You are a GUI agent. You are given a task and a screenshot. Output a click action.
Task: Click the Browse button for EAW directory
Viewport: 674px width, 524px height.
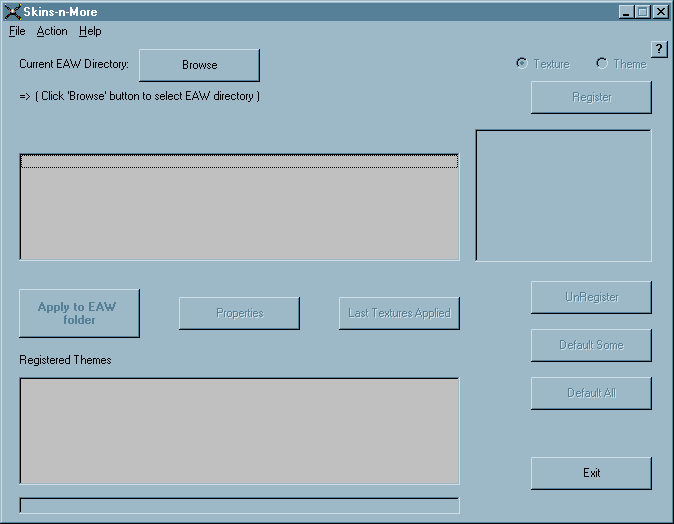tap(199, 65)
